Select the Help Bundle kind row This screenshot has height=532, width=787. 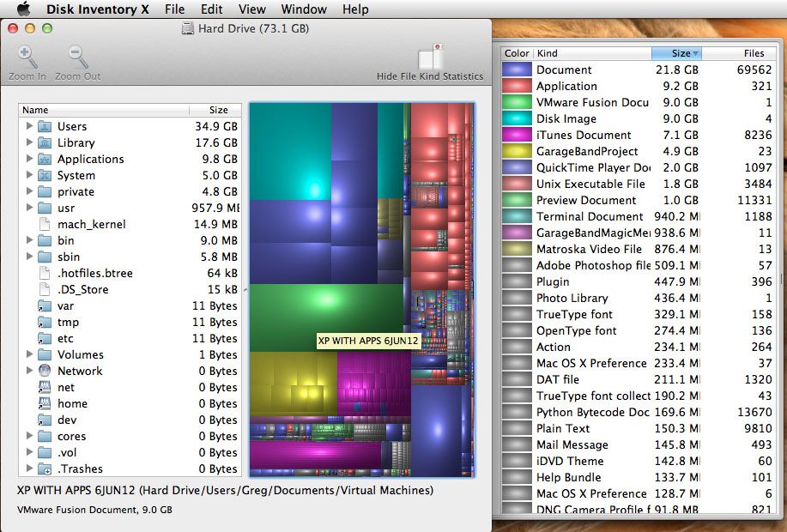click(638, 478)
